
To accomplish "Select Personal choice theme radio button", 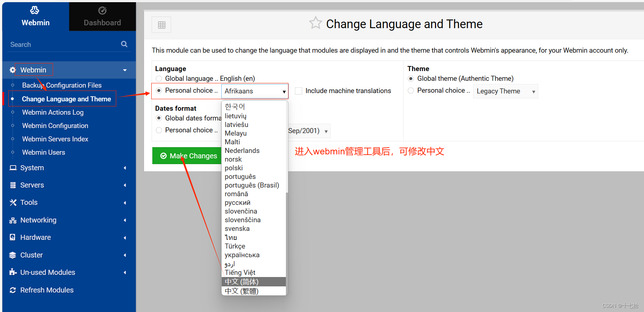I will [x=411, y=91].
